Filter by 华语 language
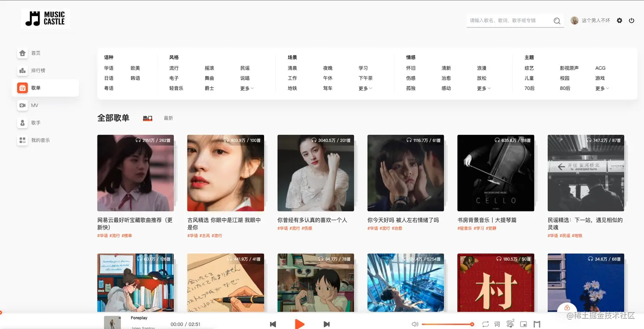The image size is (644, 329). [x=109, y=68]
